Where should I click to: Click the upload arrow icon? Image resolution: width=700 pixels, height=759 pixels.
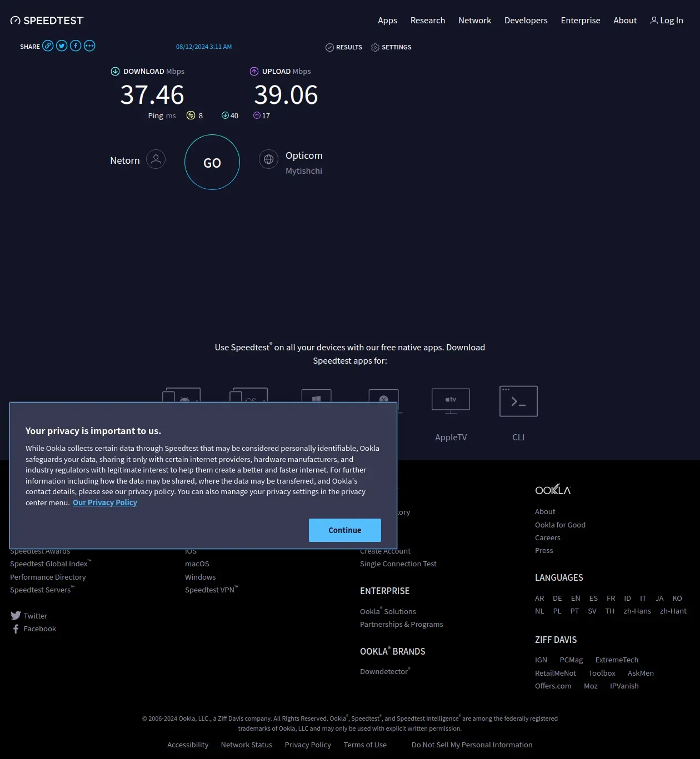click(254, 71)
